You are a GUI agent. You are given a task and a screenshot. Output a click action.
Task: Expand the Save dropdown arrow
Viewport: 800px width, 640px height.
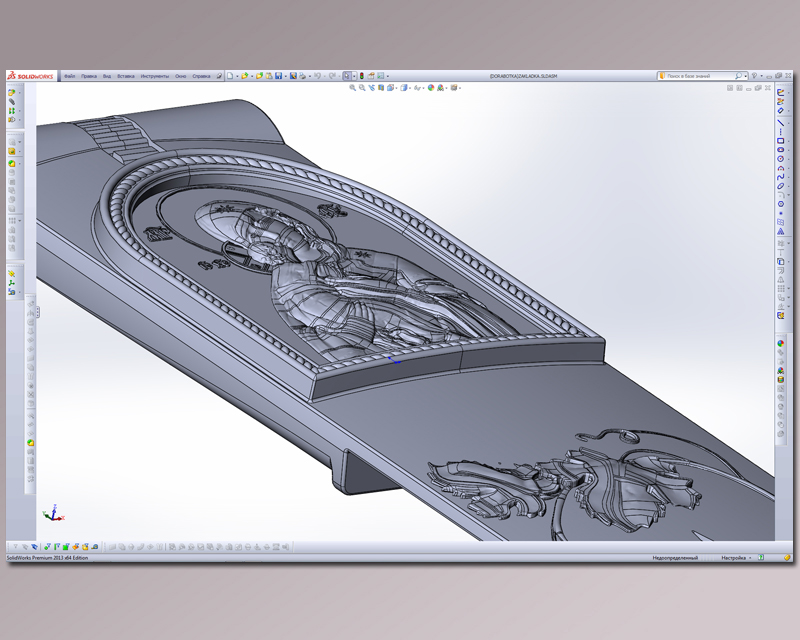coord(285,76)
